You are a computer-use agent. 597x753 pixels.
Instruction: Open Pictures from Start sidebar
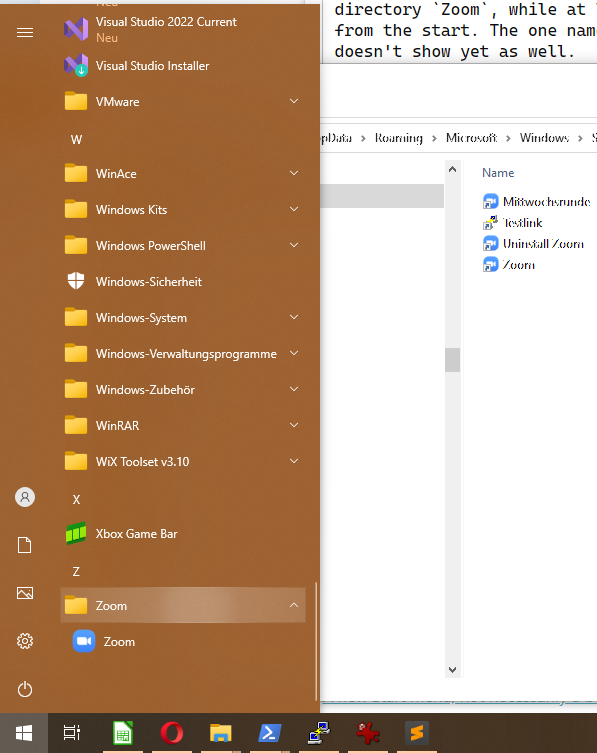[x=25, y=593]
